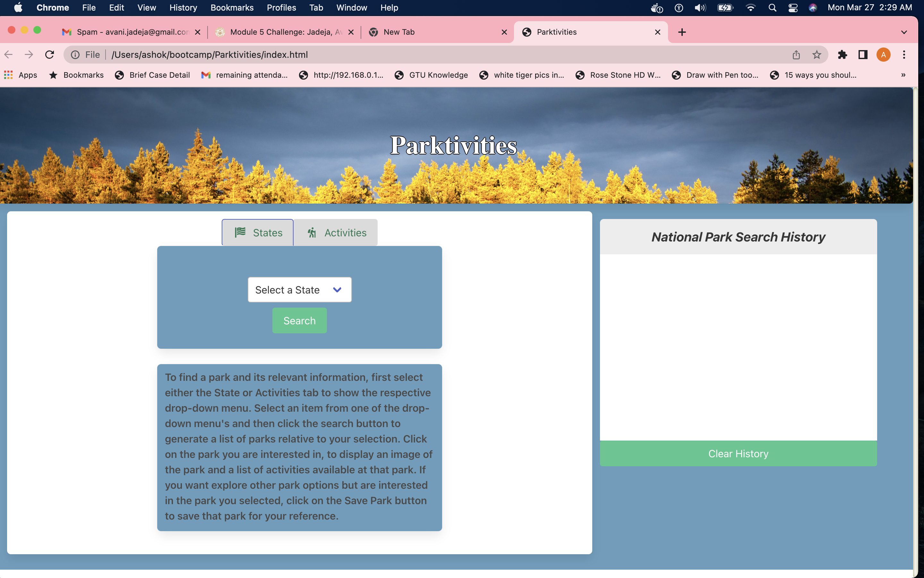This screenshot has height=578, width=924.
Task: Go forward using the forward arrow
Action: click(29, 55)
